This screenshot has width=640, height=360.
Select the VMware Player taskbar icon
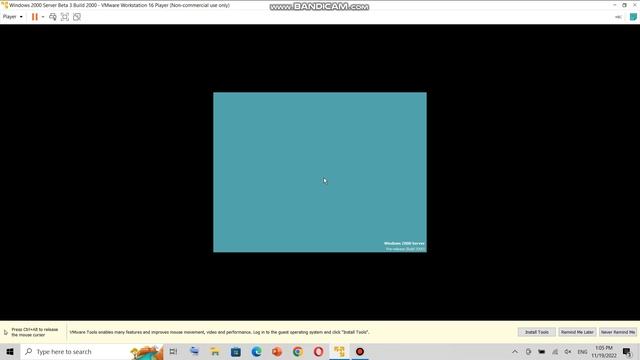pos(339,351)
